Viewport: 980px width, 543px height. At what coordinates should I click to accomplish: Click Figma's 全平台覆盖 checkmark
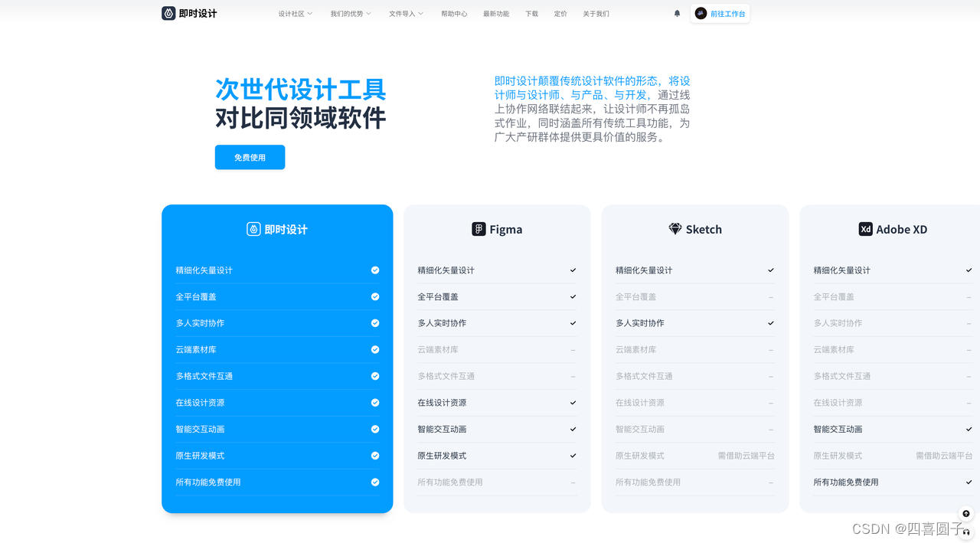[573, 296]
